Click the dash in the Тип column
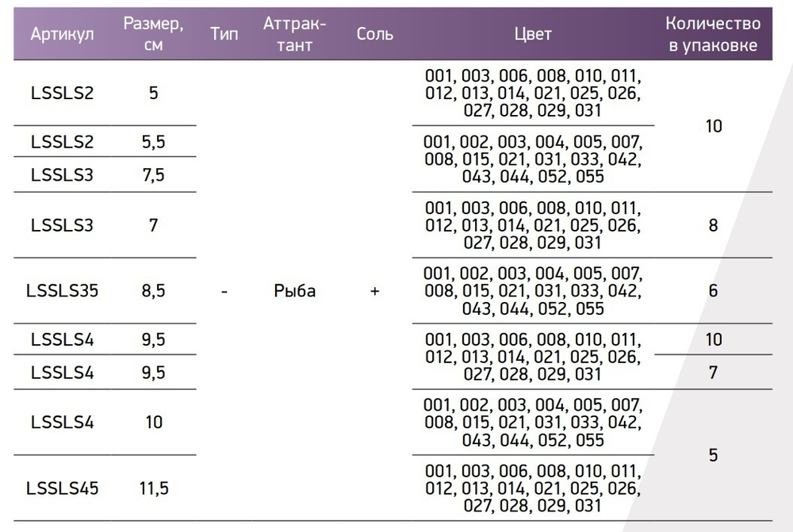The image size is (793, 532). [x=225, y=291]
